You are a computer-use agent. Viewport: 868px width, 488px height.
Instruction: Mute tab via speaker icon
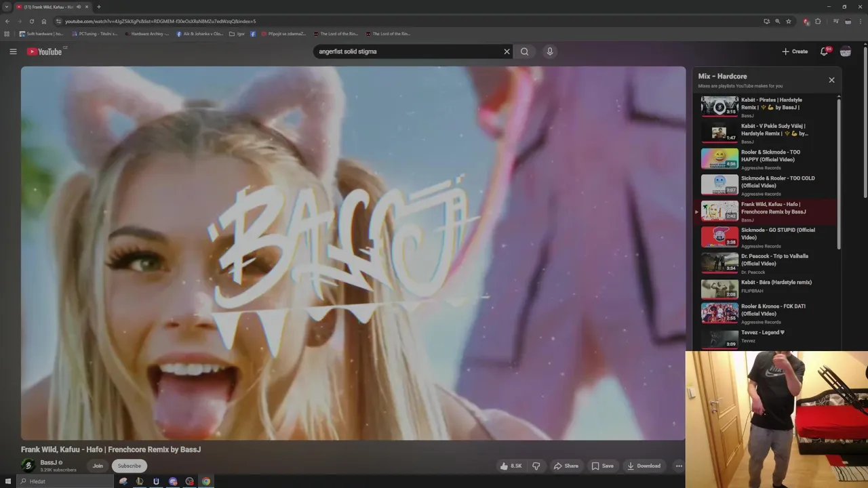point(79,7)
